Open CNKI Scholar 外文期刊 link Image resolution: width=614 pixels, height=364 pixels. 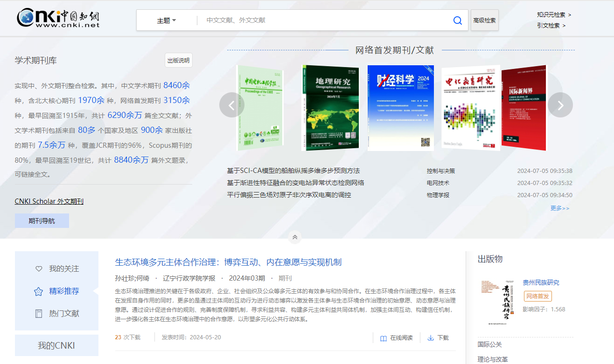[x=49, y=201]
